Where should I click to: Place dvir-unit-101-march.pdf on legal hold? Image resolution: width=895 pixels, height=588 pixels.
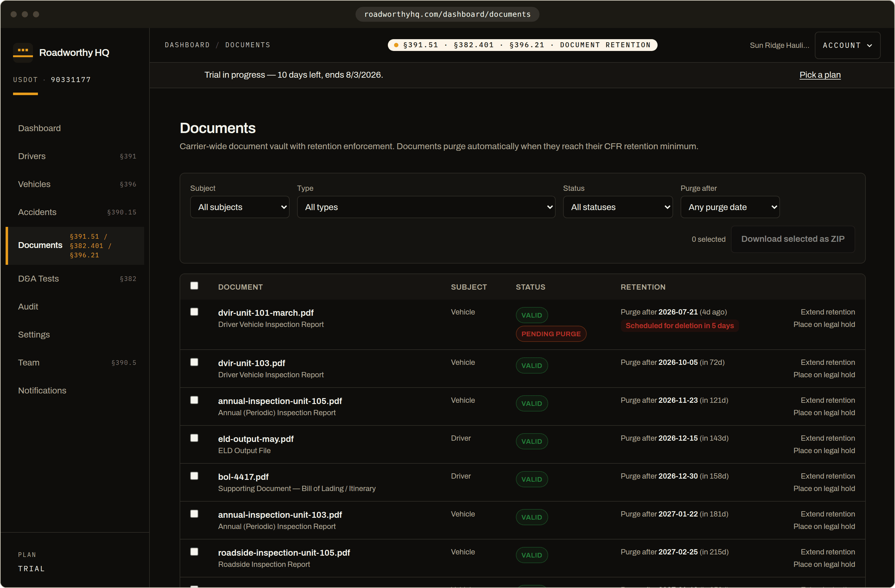[824, 324]
